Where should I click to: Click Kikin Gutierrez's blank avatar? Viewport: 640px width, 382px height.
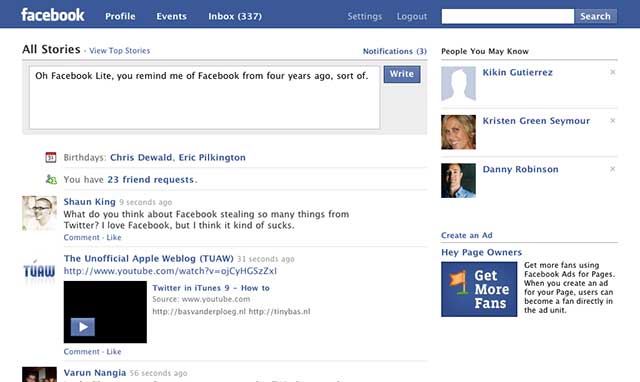tap(458, 84)
